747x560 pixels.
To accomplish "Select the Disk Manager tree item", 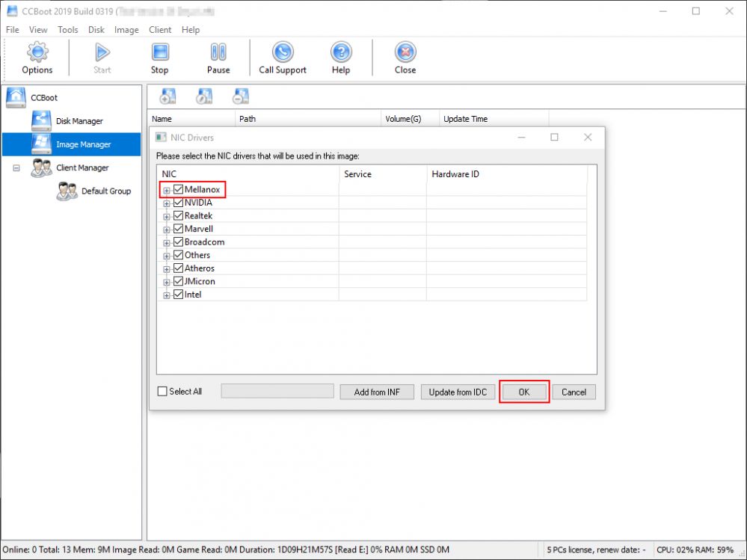I will [79, 121].
